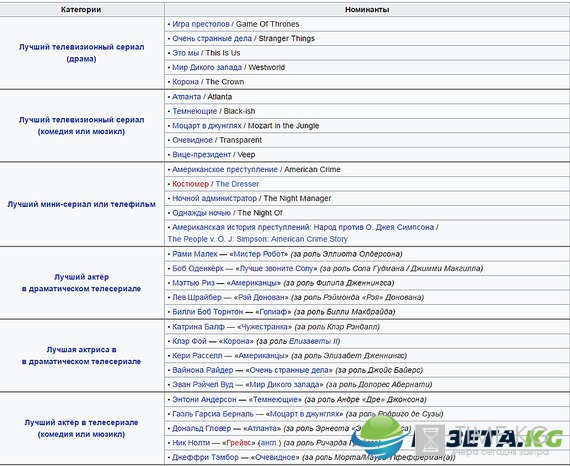Open 'Американцы' link in Мэттью Риз row
Viewport: 570px width, 466px height.
pos(254,283)
